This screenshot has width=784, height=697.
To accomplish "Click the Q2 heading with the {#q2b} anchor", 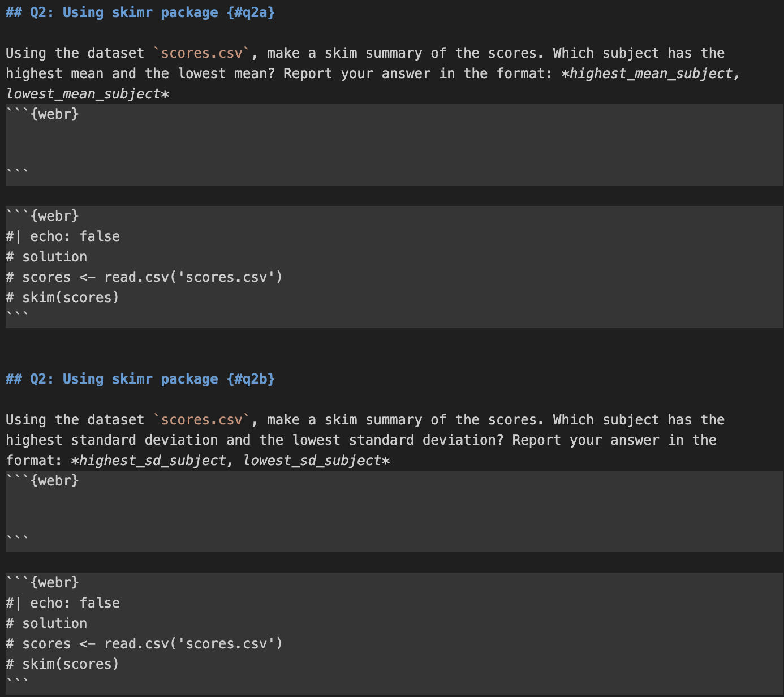I will tap(140, 379).
